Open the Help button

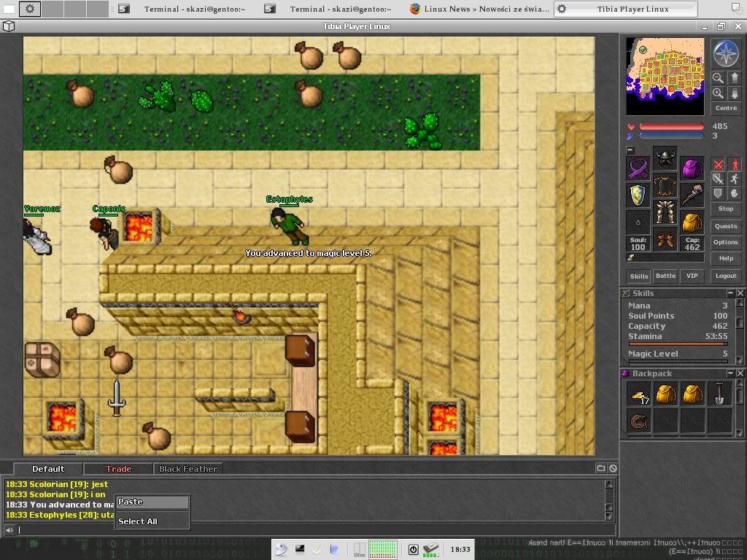click(726, 258)
